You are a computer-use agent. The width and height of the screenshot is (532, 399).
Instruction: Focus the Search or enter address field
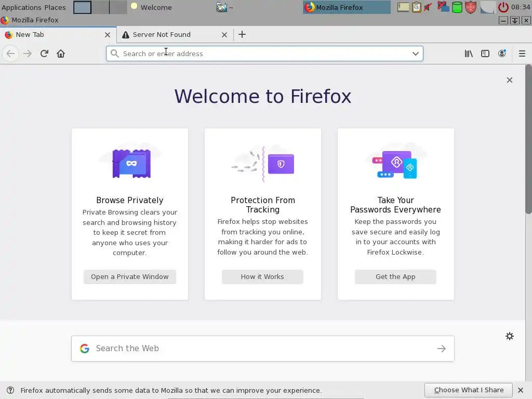[264, 54]
